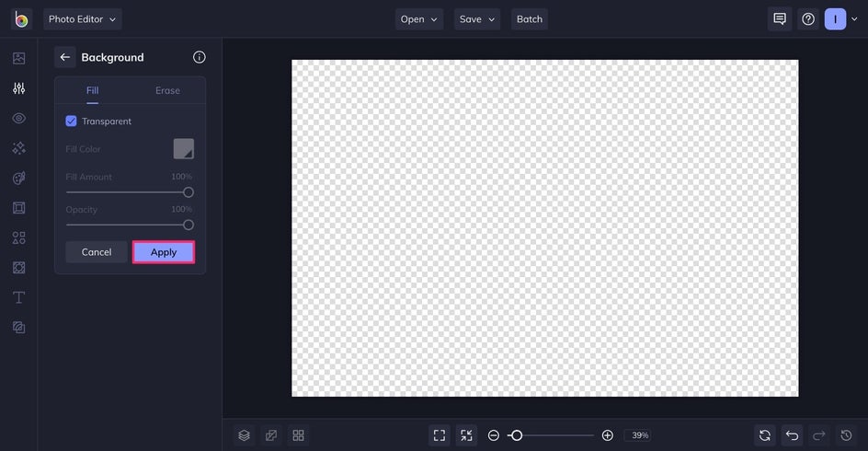Image resolution: width=868 pixels, height=451 pixels.
Task: Select the Edit sliders sidebar icon
Action: pyautogui.click(x=18, y=88)
